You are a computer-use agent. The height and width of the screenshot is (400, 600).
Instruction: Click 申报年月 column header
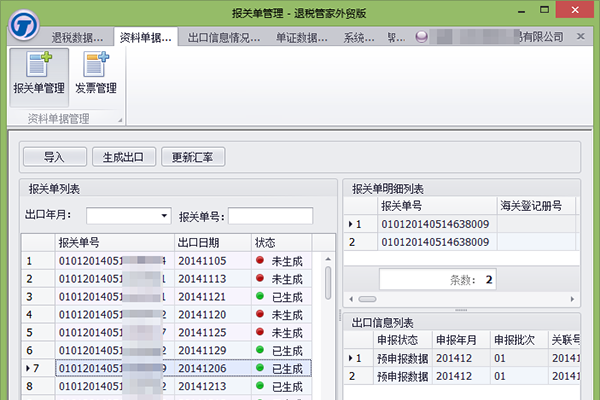(x=461, y=340)
